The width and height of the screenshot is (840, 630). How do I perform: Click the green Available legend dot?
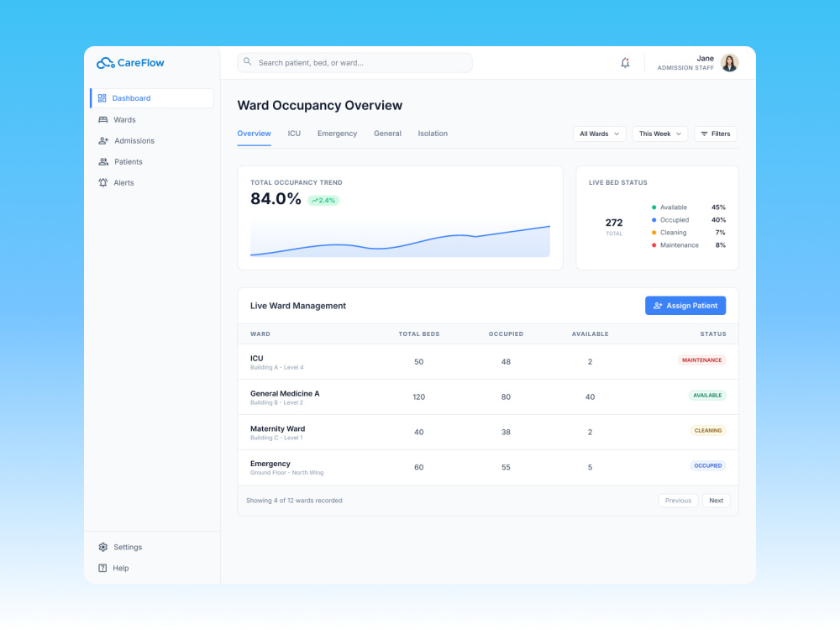[654, 207]
